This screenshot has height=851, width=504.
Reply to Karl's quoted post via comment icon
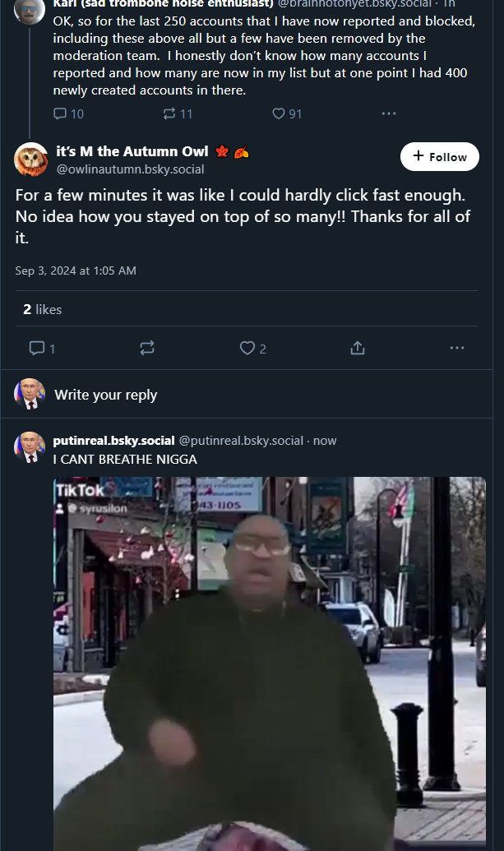point(60,113)
